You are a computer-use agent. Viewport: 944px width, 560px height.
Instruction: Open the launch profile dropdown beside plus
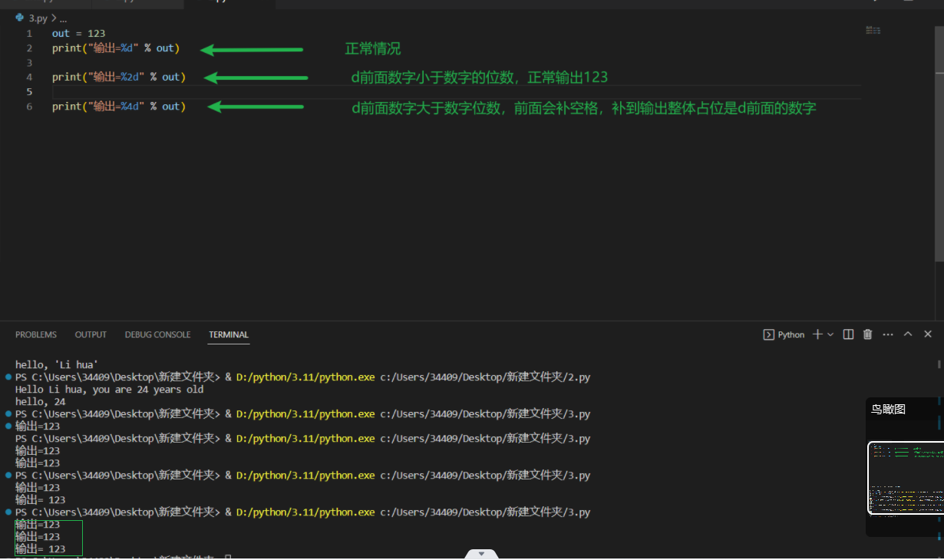(x=830, y=334)
